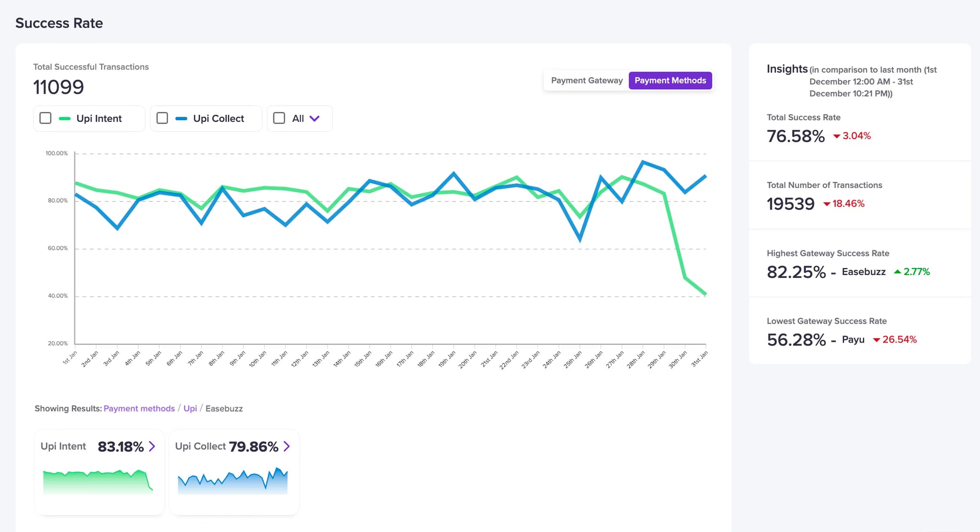Enable the Upi Intent checkbox
The width and height of the screenshot is (980, 532).
(45, 118)
